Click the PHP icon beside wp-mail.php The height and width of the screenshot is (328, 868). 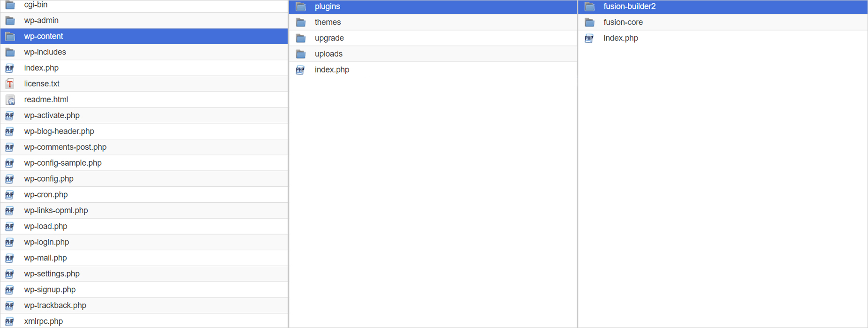(9, 258)
